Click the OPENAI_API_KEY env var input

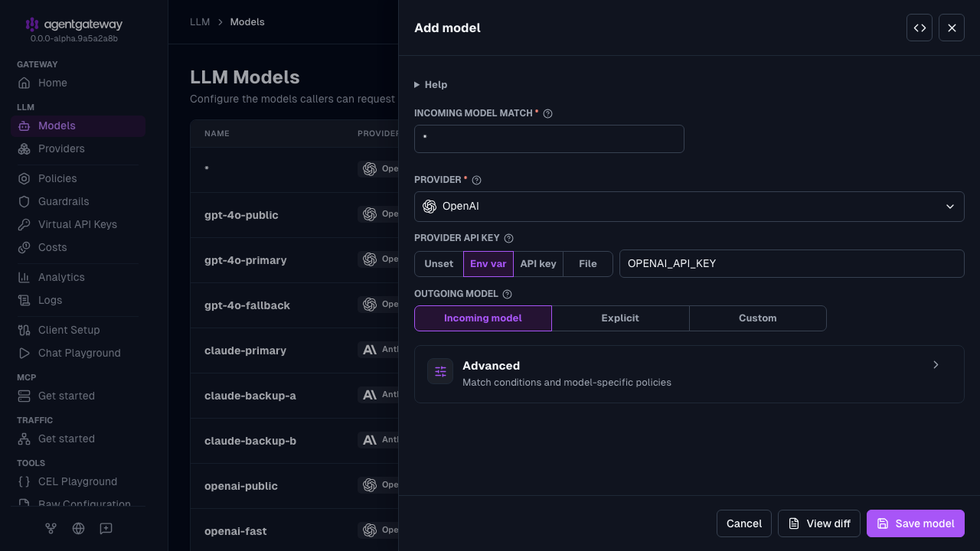tap(792, 263)
